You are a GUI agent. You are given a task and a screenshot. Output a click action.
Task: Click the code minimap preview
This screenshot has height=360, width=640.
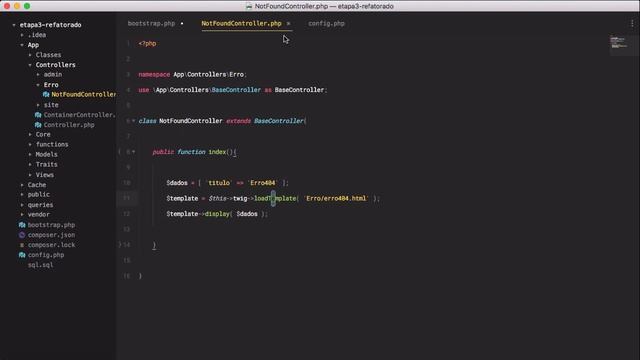(619, 42)
